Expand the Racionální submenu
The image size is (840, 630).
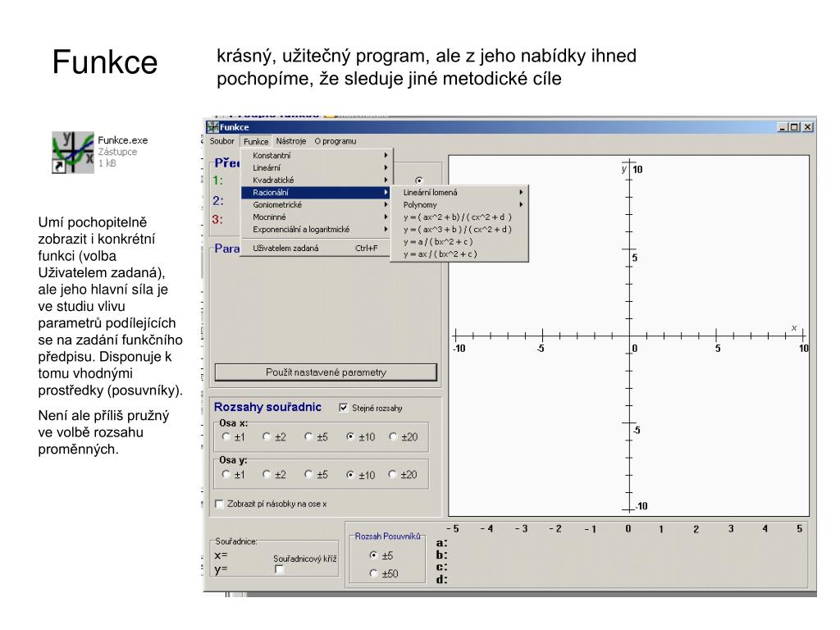(x=316, y=192)
